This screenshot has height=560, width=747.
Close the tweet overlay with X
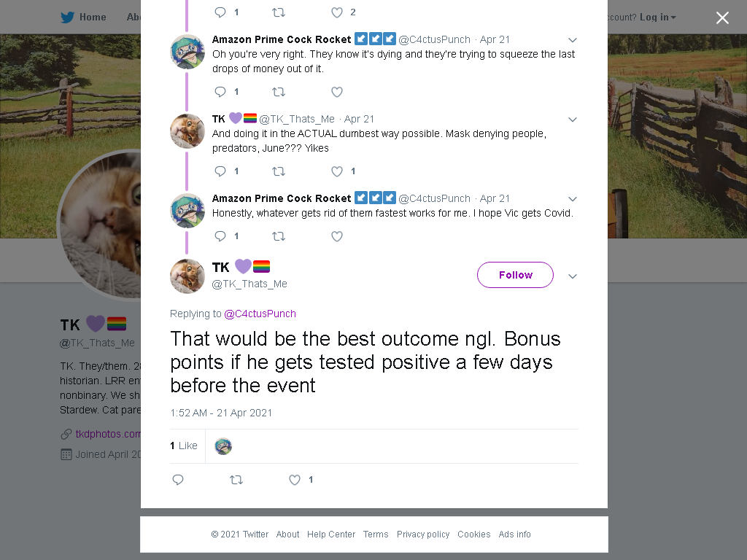point(722,17)
